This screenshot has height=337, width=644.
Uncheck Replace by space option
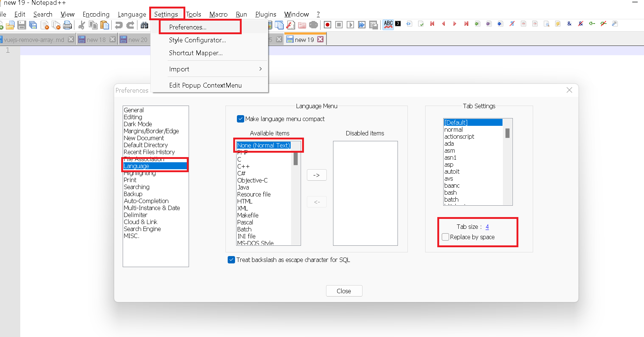pyautogui.click(x=445, y=237)
